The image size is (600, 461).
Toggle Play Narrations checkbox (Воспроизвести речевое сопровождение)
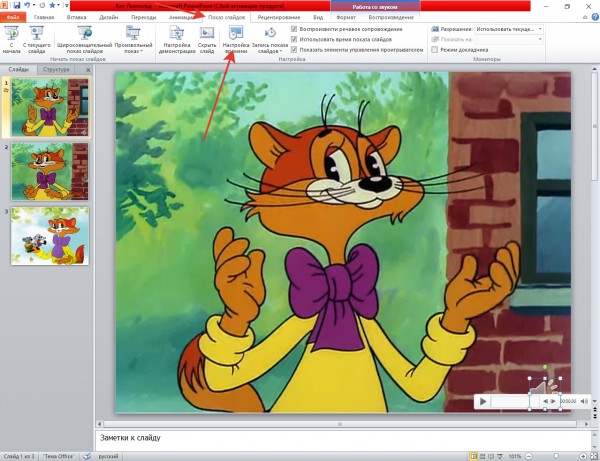[x=294, y=29]
